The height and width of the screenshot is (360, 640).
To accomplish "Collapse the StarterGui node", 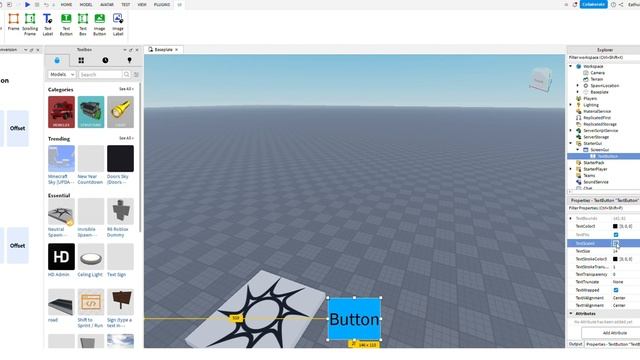I will 571,143.
